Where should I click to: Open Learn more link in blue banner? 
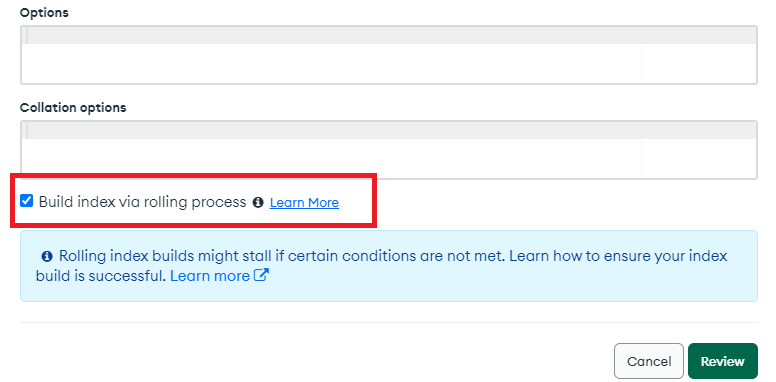click(x=210, y=276)
